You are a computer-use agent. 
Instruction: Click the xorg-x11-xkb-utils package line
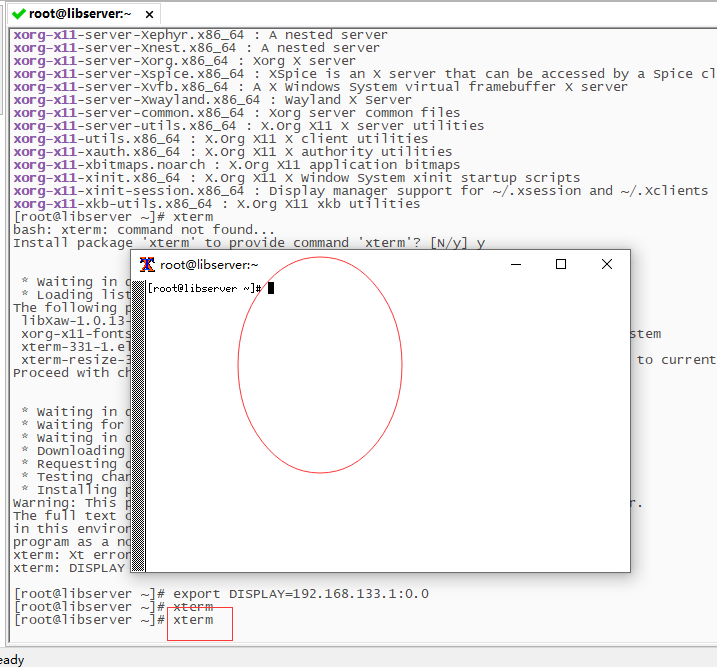click(x=216, y=204)
